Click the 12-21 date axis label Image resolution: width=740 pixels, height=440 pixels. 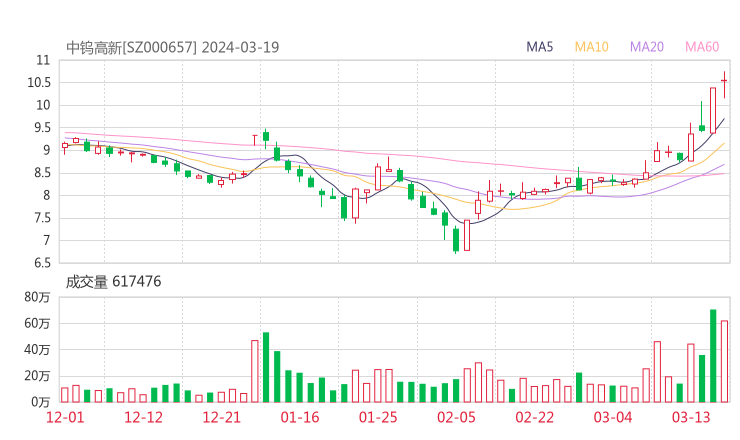click(221, 417)
